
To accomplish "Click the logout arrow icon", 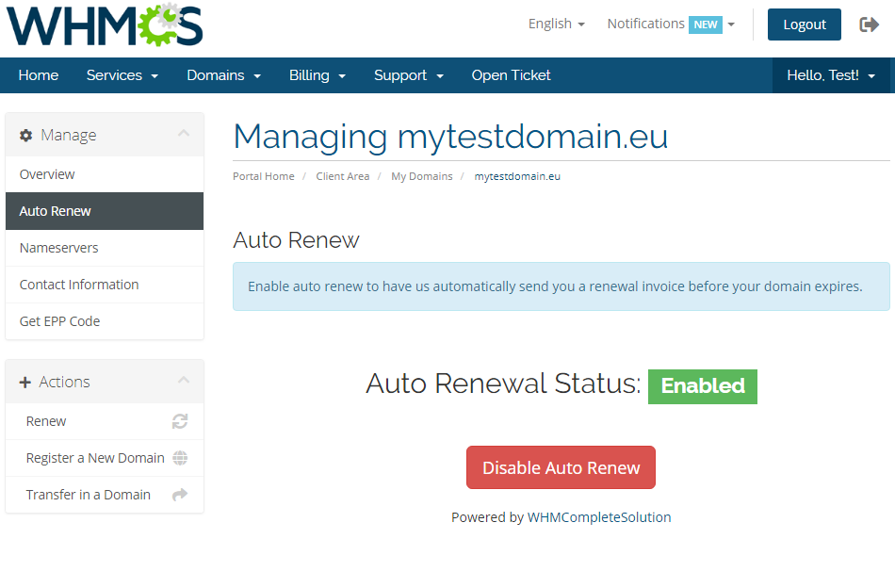I will 869,24.
